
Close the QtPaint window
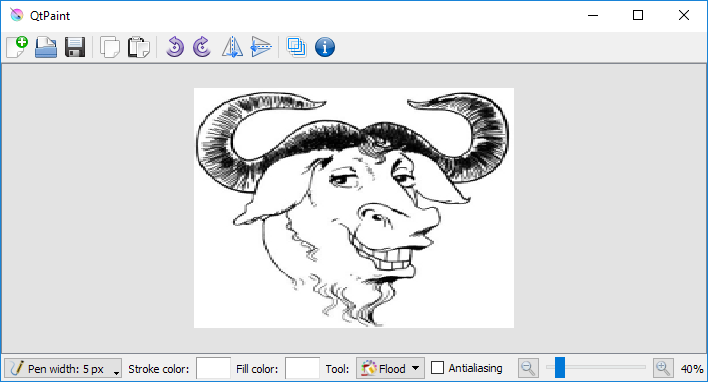tap(684, 15)
